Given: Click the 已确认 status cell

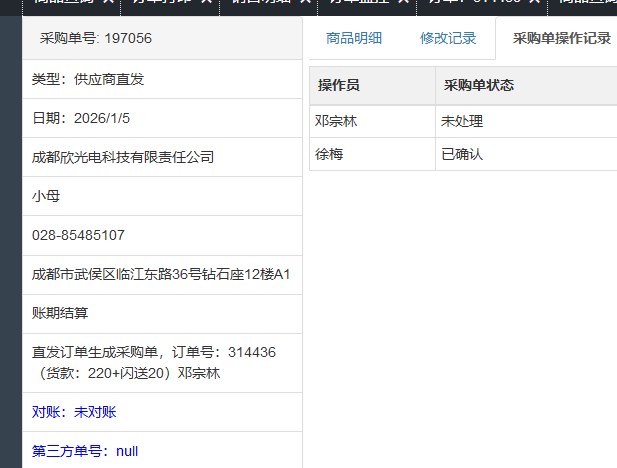Looking at the screenshot, I should tap(462, 154).
